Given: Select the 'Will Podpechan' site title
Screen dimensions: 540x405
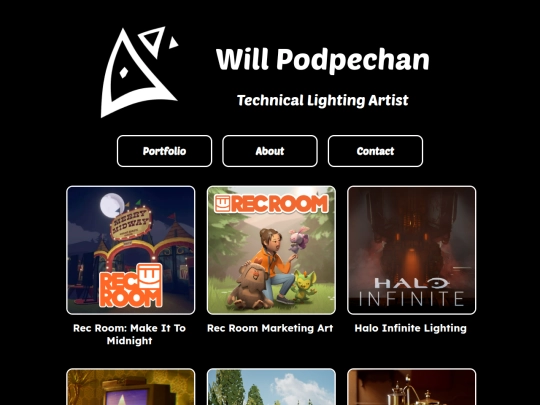Looking at the screenshot, I should [x=322, y=60].
